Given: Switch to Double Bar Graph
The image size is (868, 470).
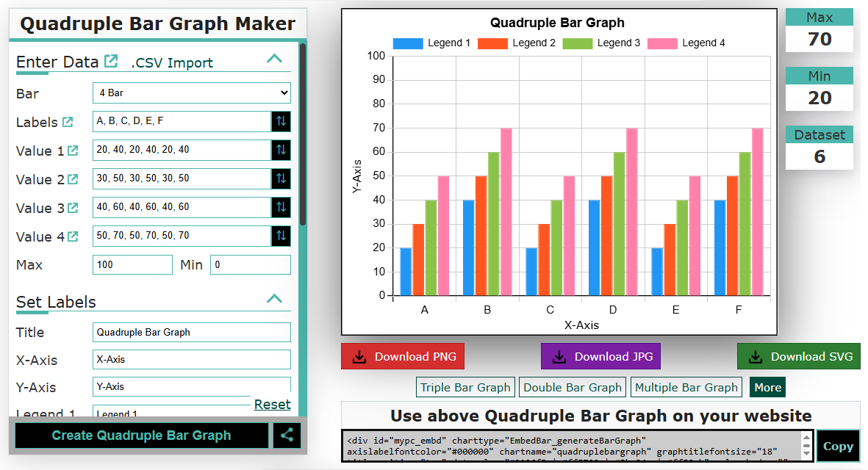Looking at the screenshot, I should [573, 387].
